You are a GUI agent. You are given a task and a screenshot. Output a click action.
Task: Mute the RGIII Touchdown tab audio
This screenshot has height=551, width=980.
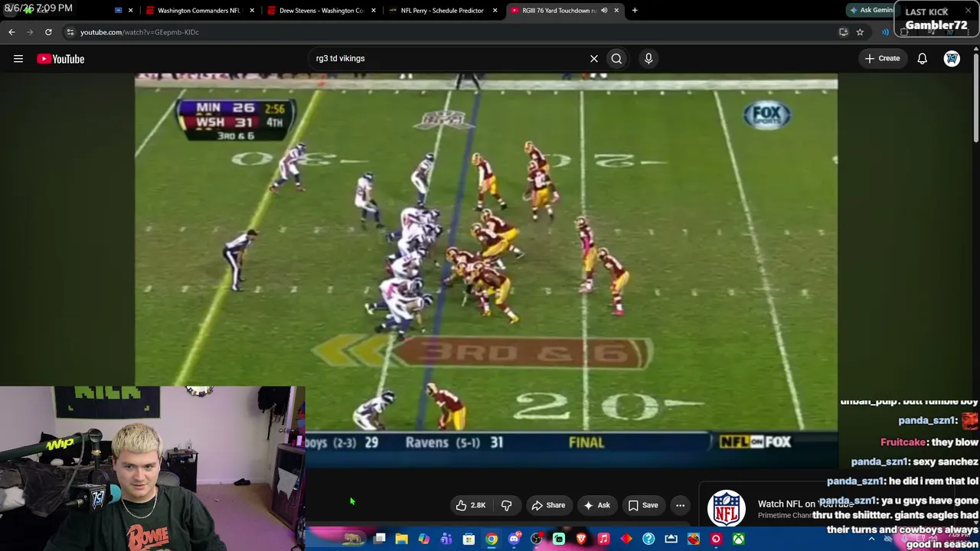point(604,11)
